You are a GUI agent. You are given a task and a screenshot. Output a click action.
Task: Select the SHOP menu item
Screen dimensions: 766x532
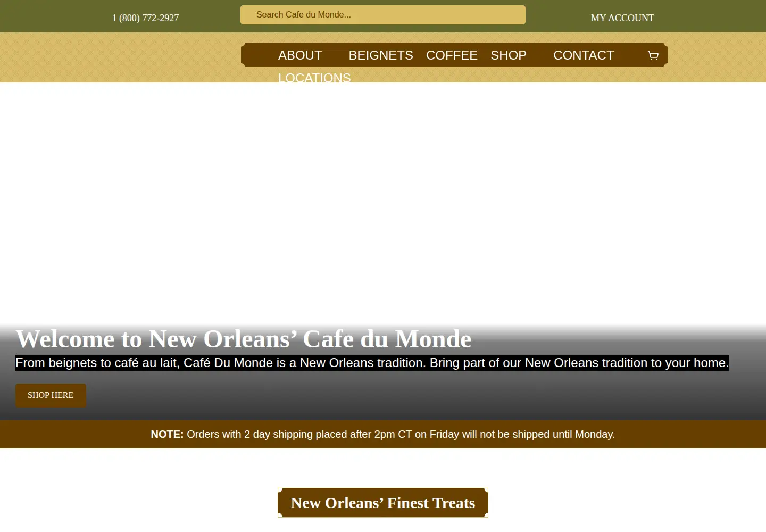point(509,55)
